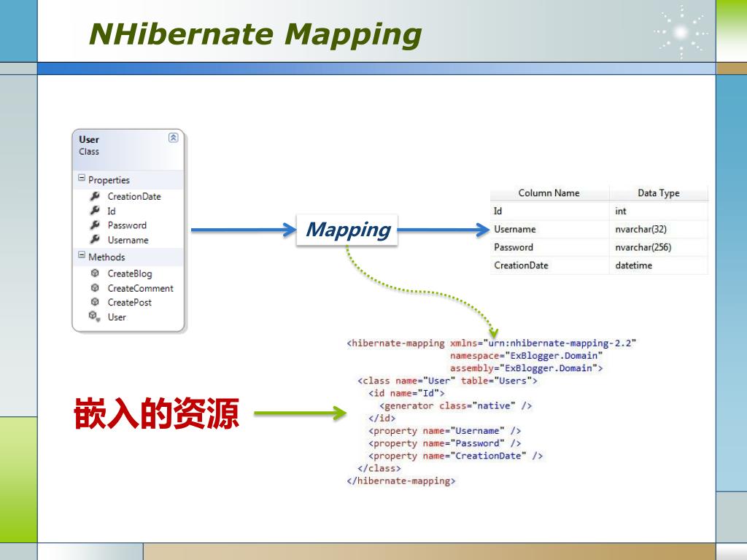747x560 pixels.
Task: Select the Username column name cell
Action: [550, 229]
